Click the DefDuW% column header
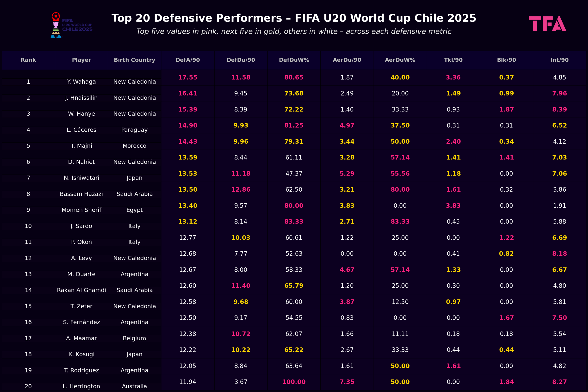The height and width of the screenshot is (392, 588). click(x=294, y=60)
